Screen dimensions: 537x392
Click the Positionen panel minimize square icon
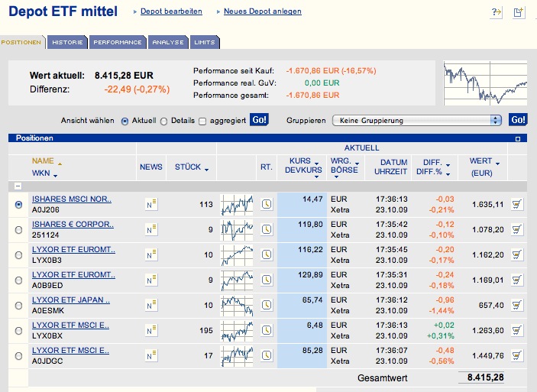tap(518, 139)
